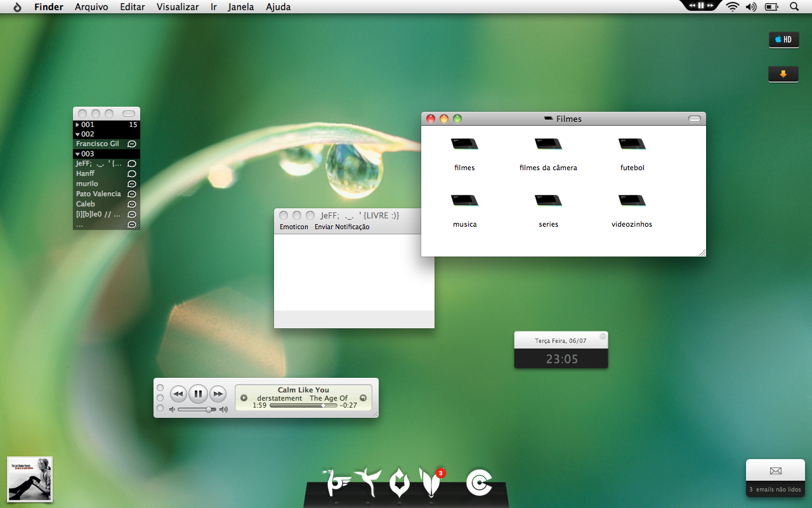The height and width of the screenshot is (508, 812).
Task: Click the menu bar volume speaker icon
Action: (x=752, y=7)
